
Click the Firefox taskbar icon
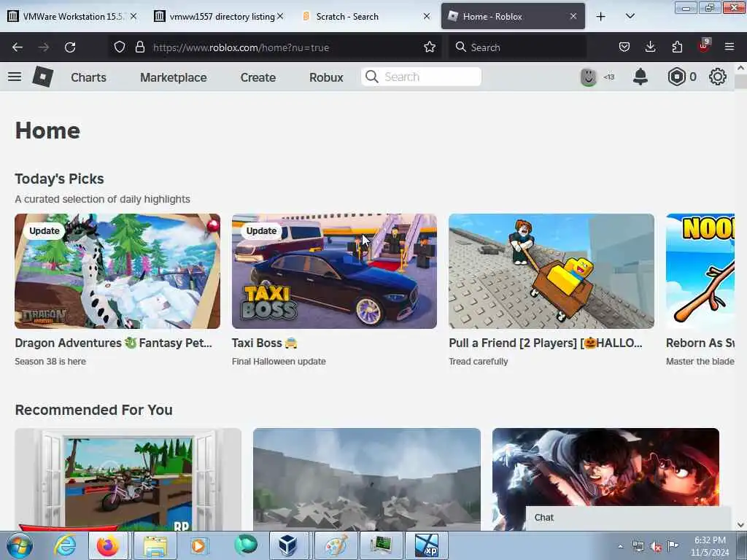[x=108, y=545]
